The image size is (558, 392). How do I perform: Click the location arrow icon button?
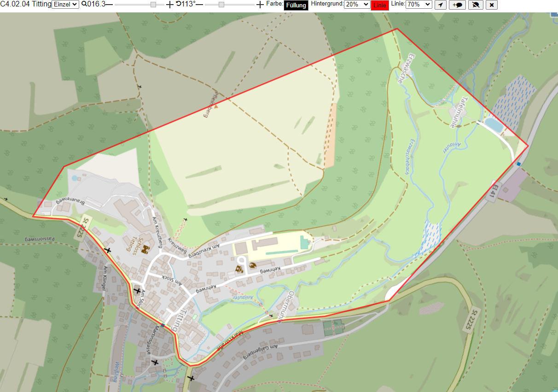pyautogui.click(x=441, y=5)
